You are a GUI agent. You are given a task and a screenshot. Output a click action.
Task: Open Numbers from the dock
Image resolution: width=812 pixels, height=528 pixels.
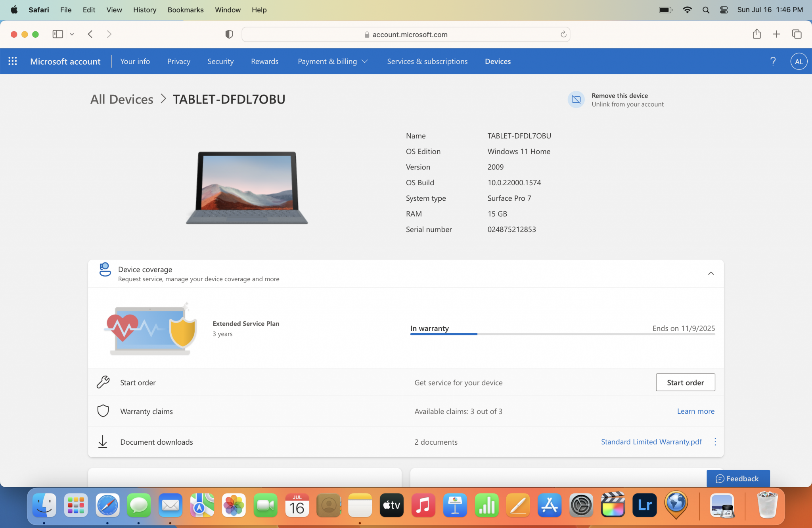click(x=486, y=505)
